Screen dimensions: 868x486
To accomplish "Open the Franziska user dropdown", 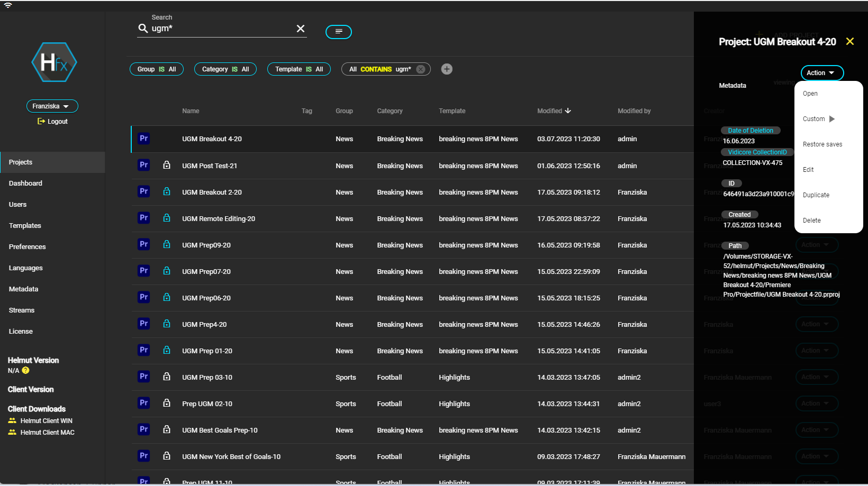I will click(x=52, y=106).
